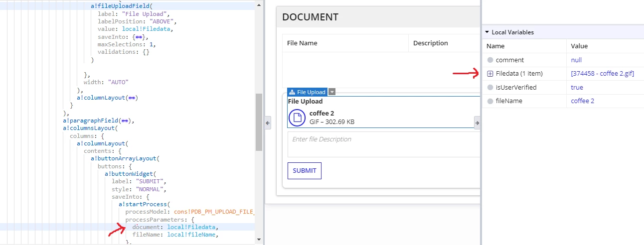
Task: Expand the folded a!paragraphField code marker
Action: tap(125, 121)
